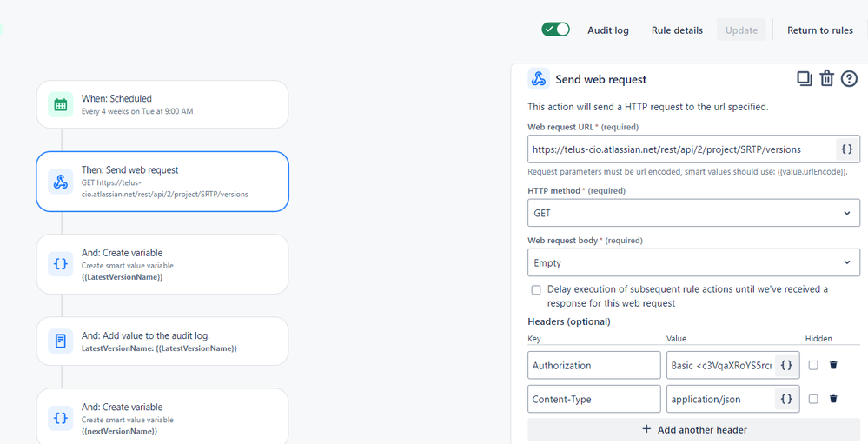Expand the Web request body dropdown
The image size is (868, 444).
click(x=693, y=262)
